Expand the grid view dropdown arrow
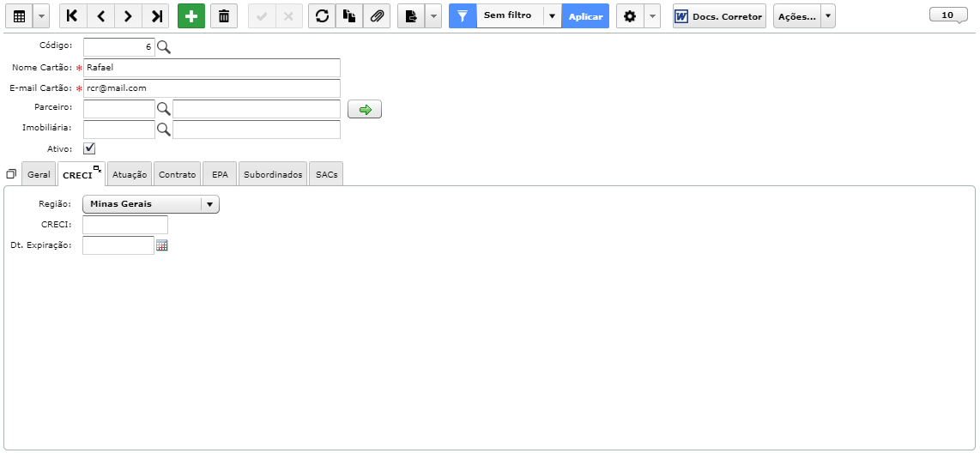Image resolution: width=980 pixels, height=453 pixels. pyautogui.click(x=41, y=17)
